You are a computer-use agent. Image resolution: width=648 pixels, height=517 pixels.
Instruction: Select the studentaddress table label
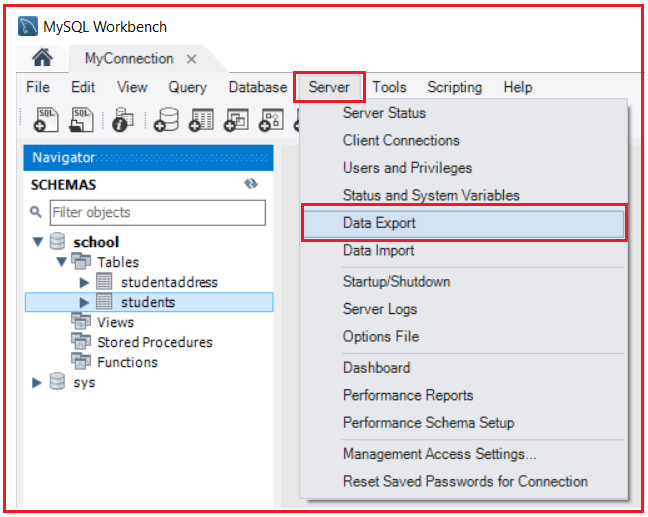(169, 282)
